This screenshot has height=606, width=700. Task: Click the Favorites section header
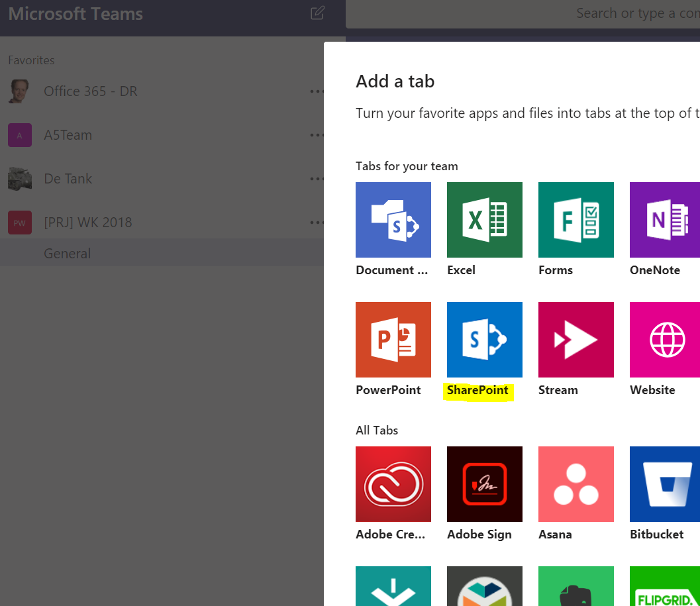(x=31, y=60)
